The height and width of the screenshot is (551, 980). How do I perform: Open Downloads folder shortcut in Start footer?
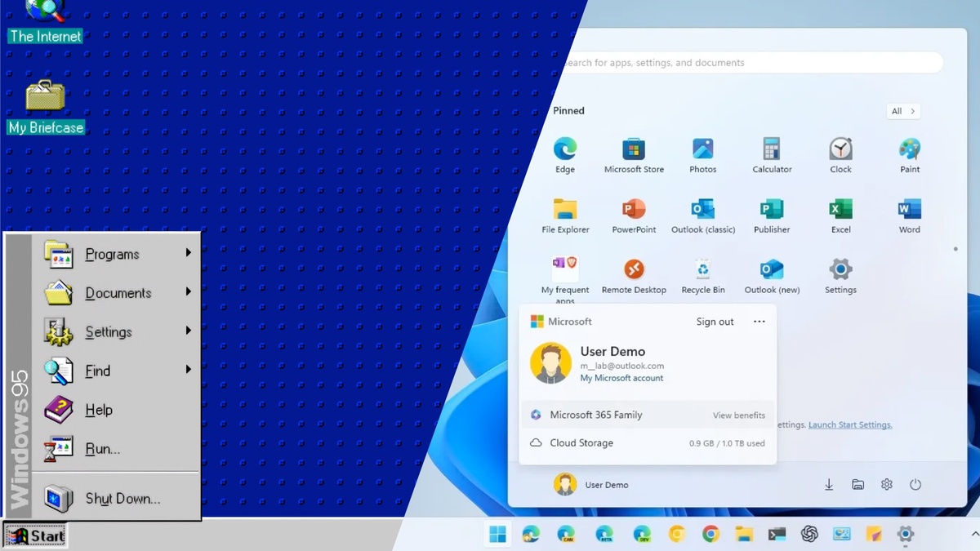(x=829, y=484)
